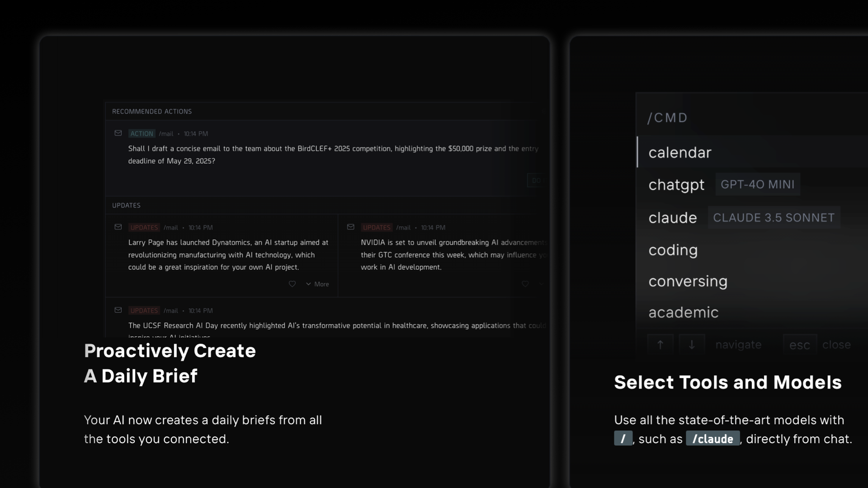Expand chevron on the NVIDIA update card
868x488 pixels.
tap(541, 284)
